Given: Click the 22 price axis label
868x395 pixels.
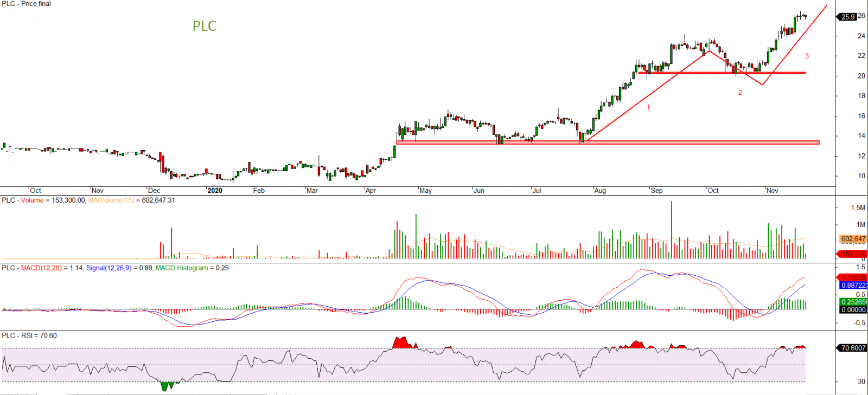Looking at the screenshot, I should (x=861, y=56).
